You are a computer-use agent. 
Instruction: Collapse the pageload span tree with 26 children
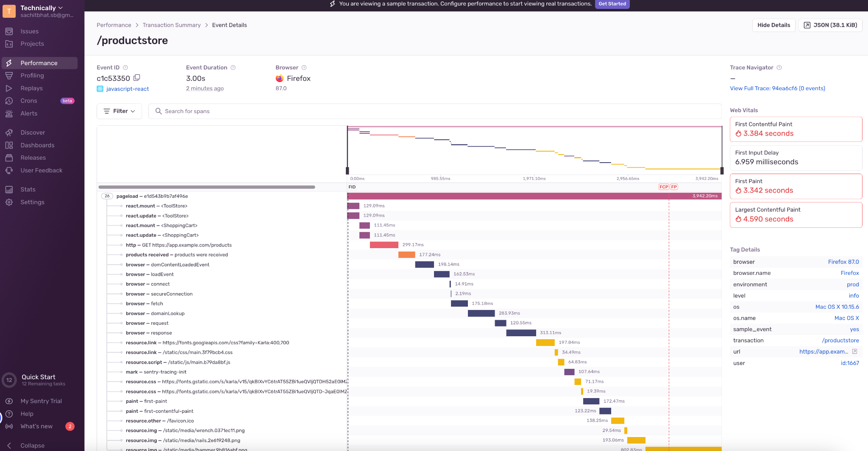coord(107,196)
